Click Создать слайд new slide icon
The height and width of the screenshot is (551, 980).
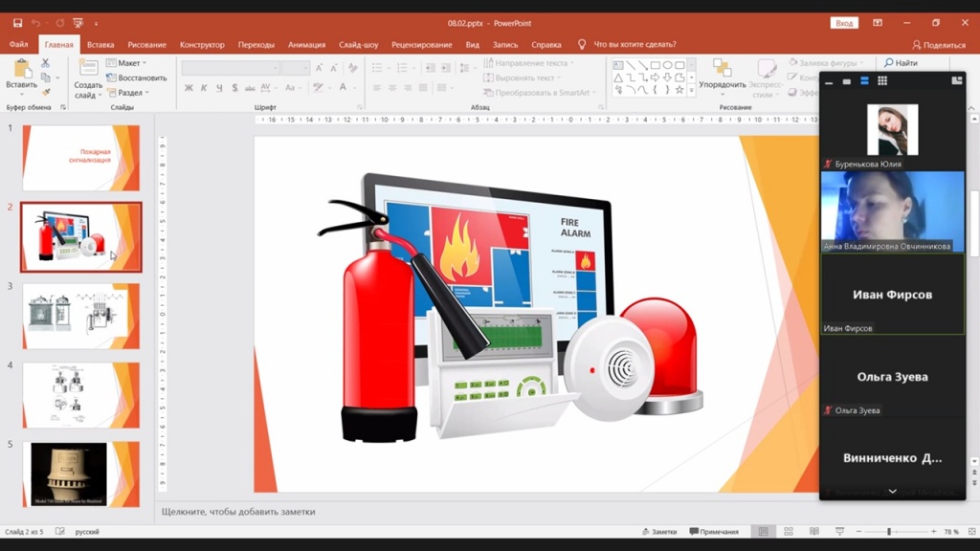pyautogui.click(x=88, y=68)
